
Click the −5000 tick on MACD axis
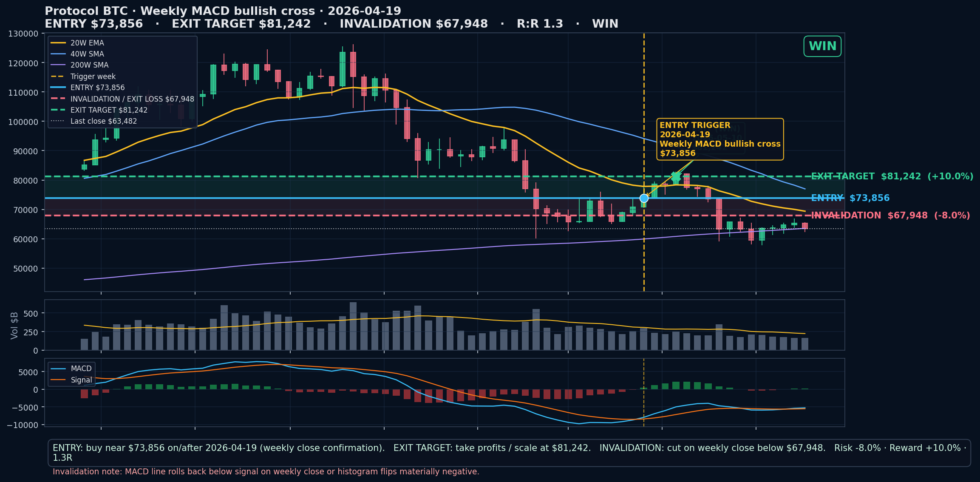(x=25, y=407)
